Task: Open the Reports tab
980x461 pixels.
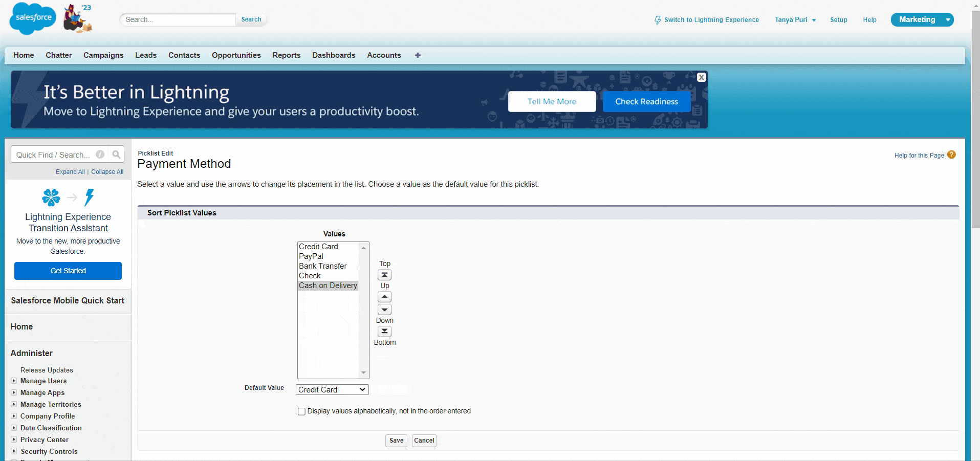Action: 286,55
